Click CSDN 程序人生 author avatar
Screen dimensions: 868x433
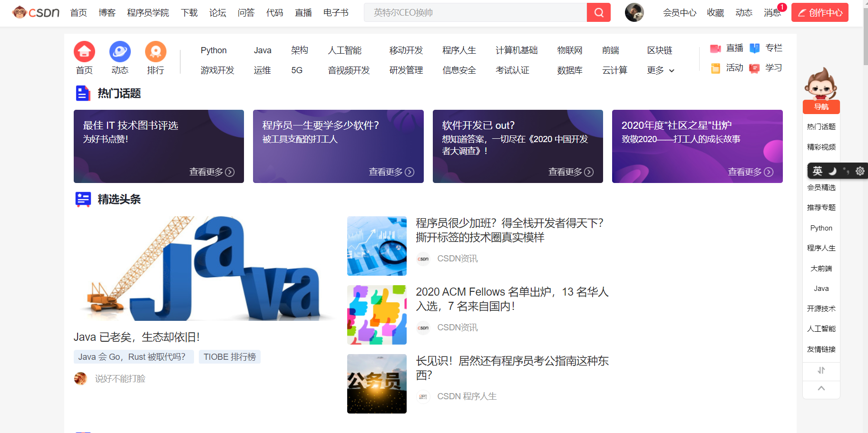pos(423,396)
